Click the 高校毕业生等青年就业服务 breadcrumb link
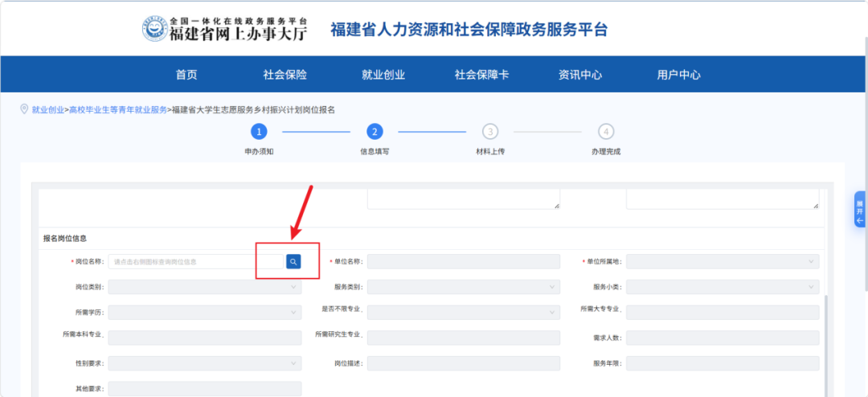 click(x=118, y=110)
